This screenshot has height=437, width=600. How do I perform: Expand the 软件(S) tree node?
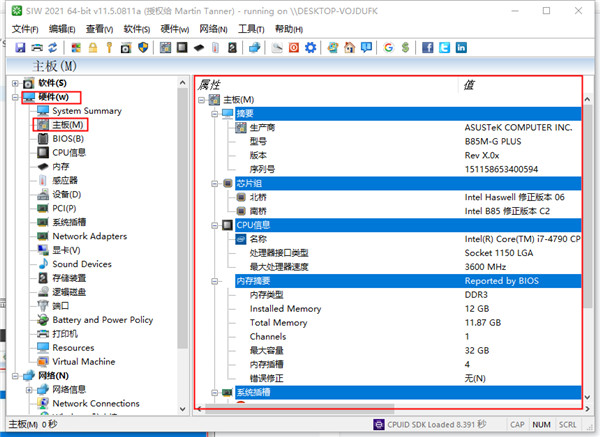(14, 83)
